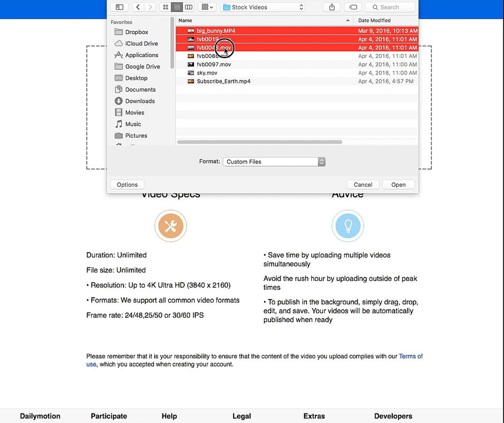Click the Applications icon in sidebar
The height and width of the screenshot is (423, 504).
click(119, 55)
